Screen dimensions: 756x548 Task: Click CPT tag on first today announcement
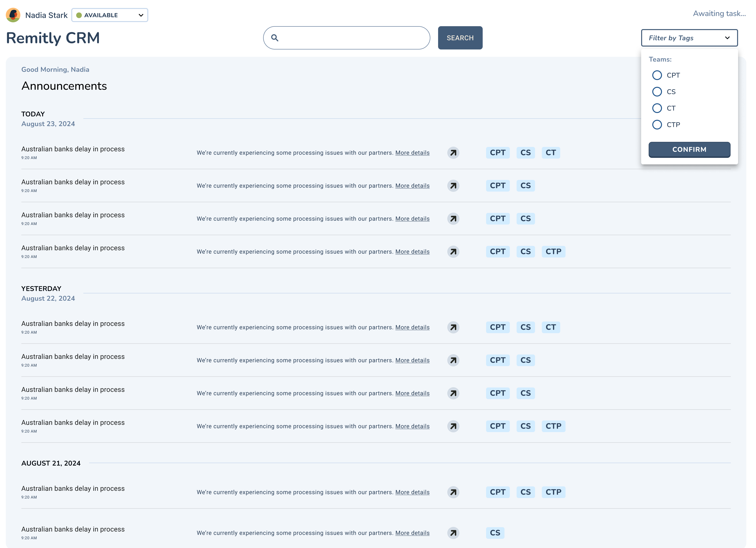pyautogui.click(x=498, y=153)
